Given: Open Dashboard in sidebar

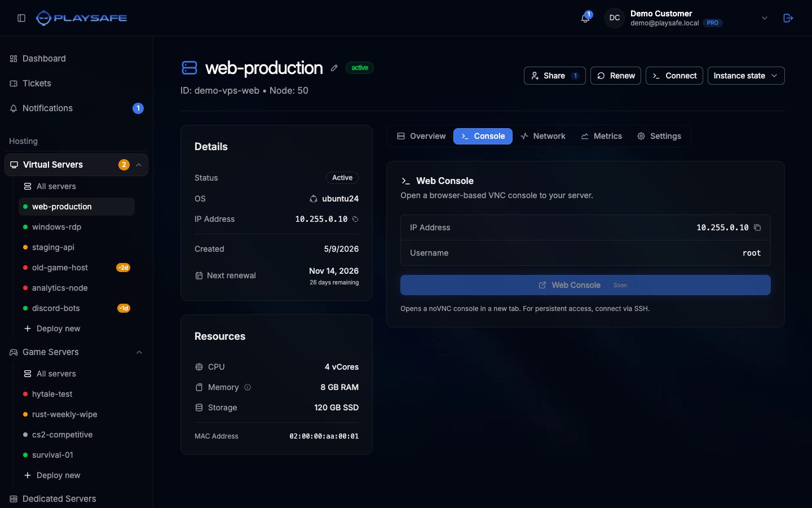Looking at the screenshot, I should coord(76,59).
